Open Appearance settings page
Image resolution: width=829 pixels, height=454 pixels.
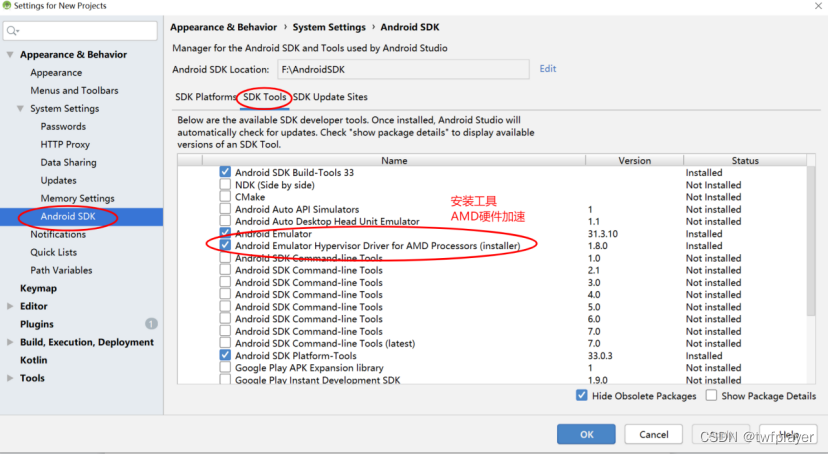point(56,72)
